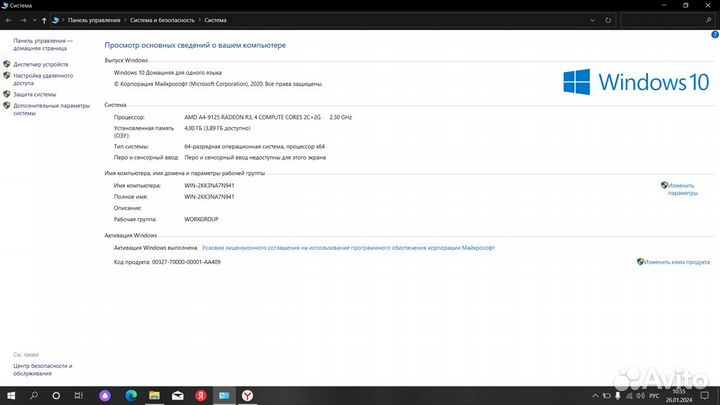Open 'Дополнительные параметры системы' link
The image size is (720, 405).
click(x=51, y=109)
